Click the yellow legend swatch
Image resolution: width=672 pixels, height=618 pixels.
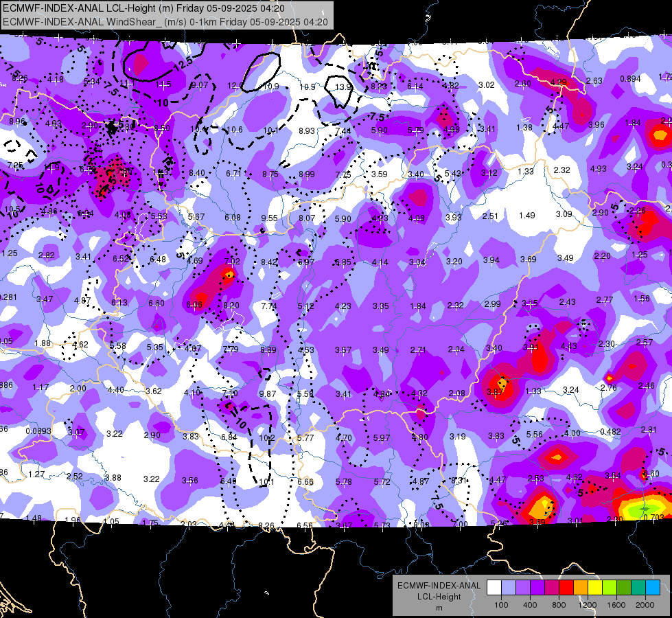(595, 588)
